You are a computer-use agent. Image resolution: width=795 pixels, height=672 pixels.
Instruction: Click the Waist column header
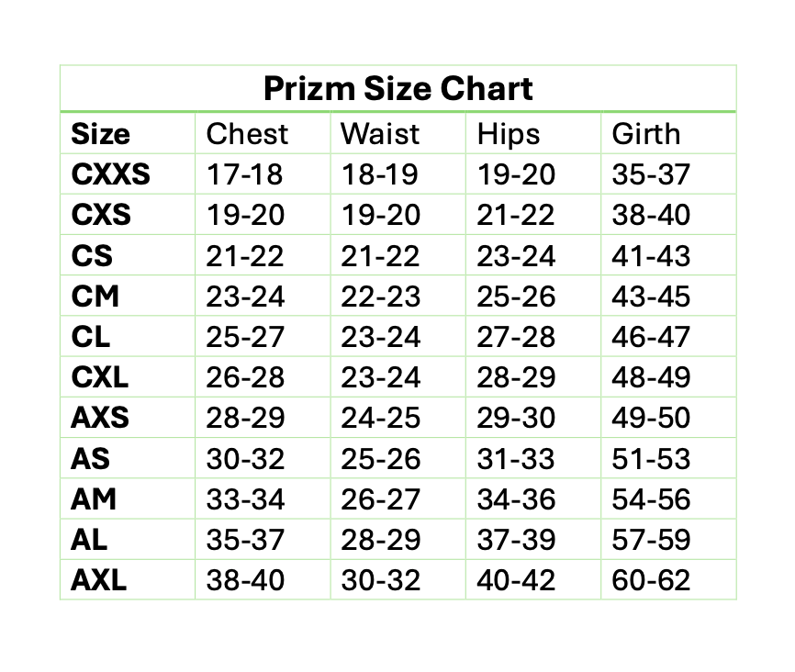click(380, 134)
